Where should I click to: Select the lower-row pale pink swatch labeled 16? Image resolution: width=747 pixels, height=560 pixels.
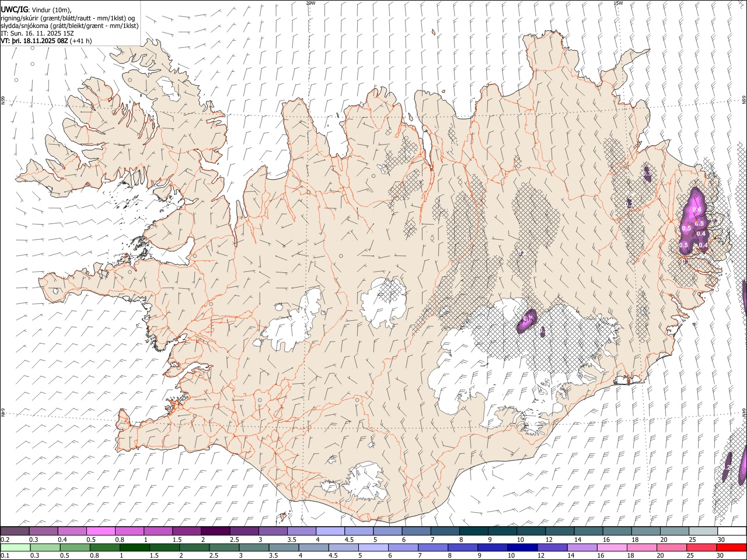(611, 547)
